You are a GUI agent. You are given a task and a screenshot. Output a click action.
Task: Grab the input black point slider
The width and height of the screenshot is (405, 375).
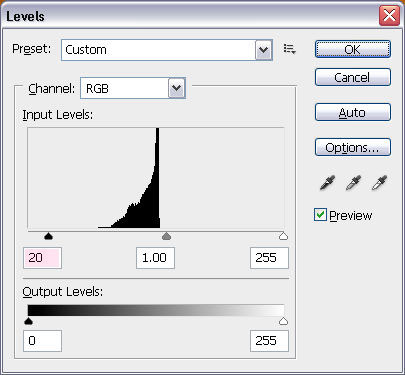[49, 236]
